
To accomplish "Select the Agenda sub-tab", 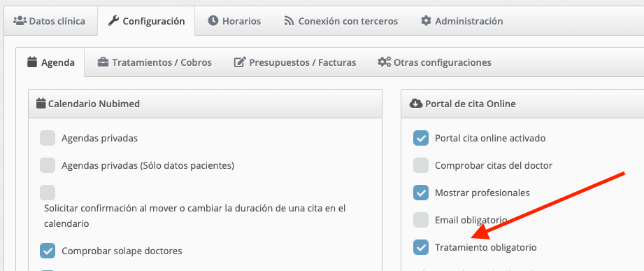I will pos(50,62).
